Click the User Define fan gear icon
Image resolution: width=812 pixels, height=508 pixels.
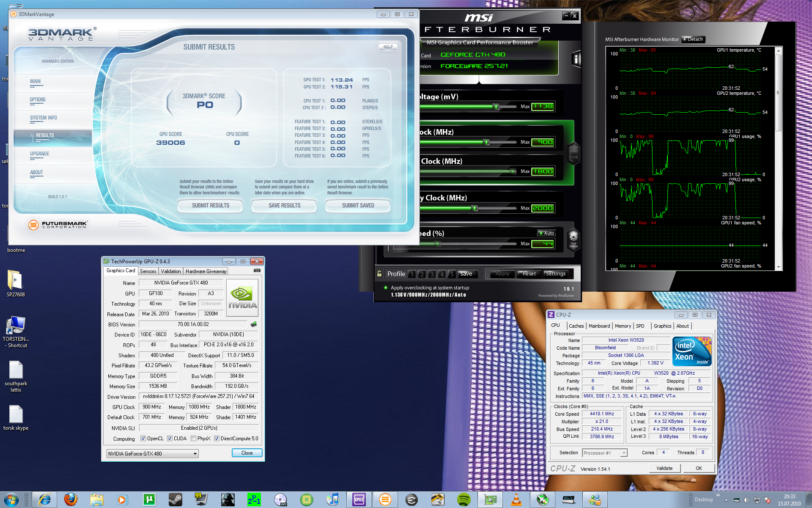point(573,240)
